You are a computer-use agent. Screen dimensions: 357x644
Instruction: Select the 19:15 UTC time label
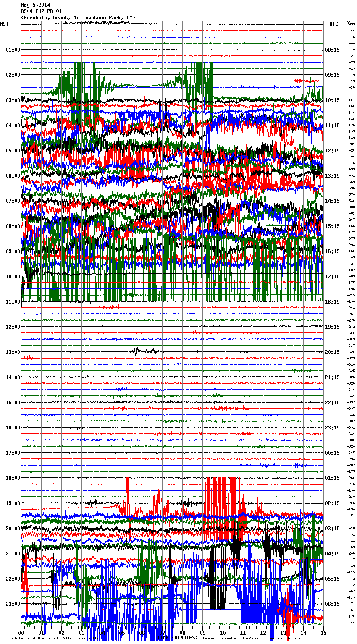pyautogui.click(x=332, y=327)
